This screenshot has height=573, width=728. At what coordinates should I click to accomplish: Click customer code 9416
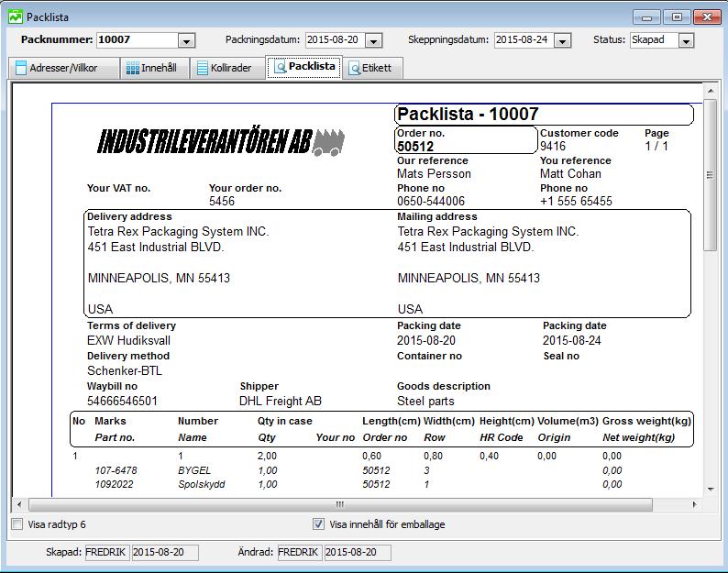click(x=553, y=147)
